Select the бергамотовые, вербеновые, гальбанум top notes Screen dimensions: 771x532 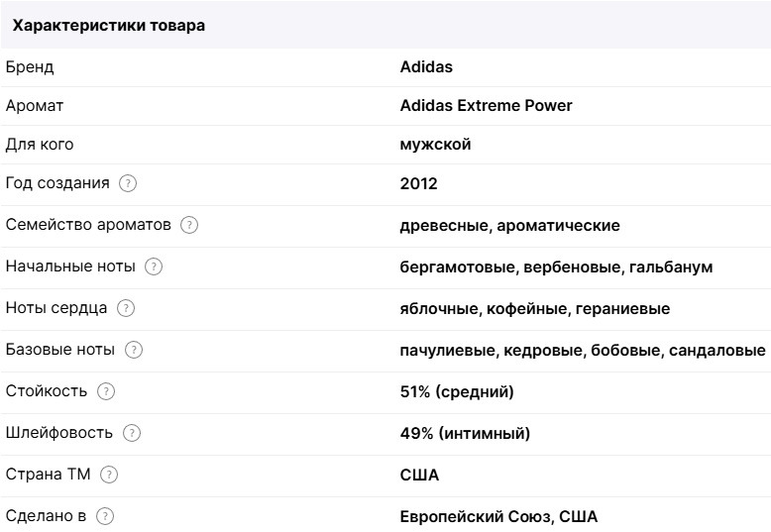pyautogui.click(x=556, y=266)
